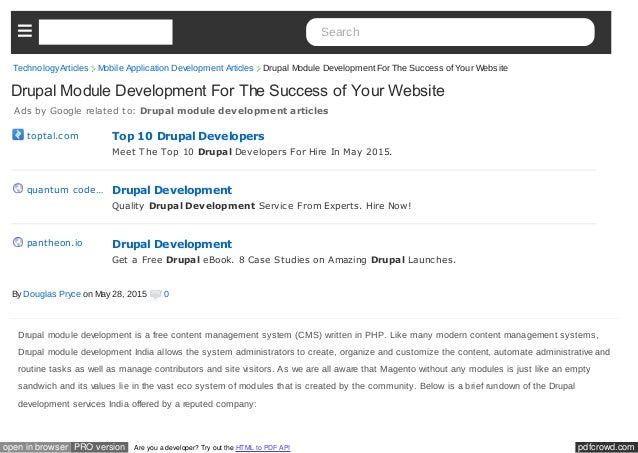Open the hamburger menu icon
Image resolution: width=638 pixels, height=453 pixels.
point(25,31)
